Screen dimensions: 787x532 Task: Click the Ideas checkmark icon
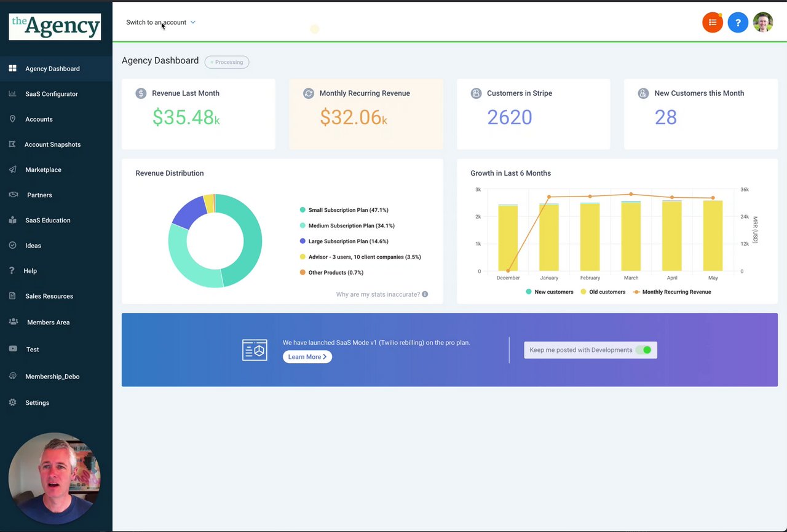click(12, 245)
